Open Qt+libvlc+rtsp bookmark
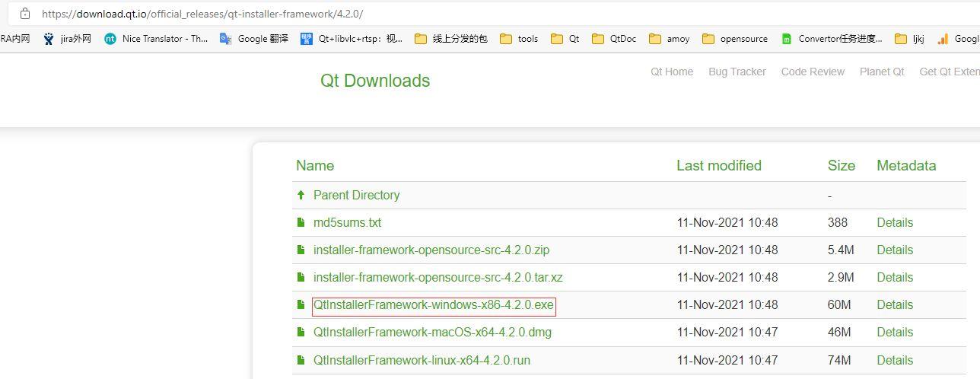Image resolution: width=980 pixels, height=379 pixels. pos(352,39)
